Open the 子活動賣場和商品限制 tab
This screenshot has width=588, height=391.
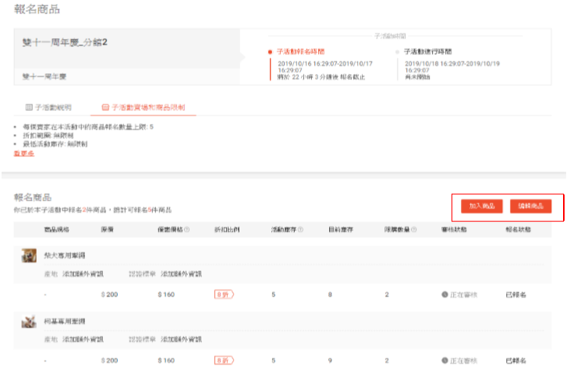[143, 107]
